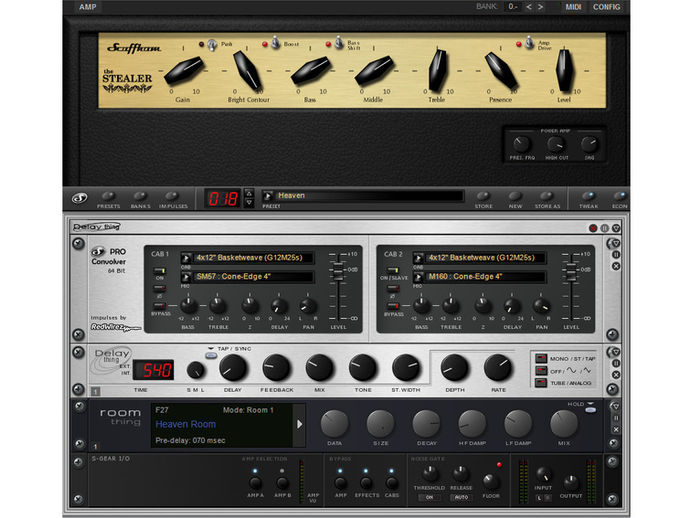The image size is (690, 518).
Task: Remove the Room Thing module with its X icon
Action: [616, 430]
